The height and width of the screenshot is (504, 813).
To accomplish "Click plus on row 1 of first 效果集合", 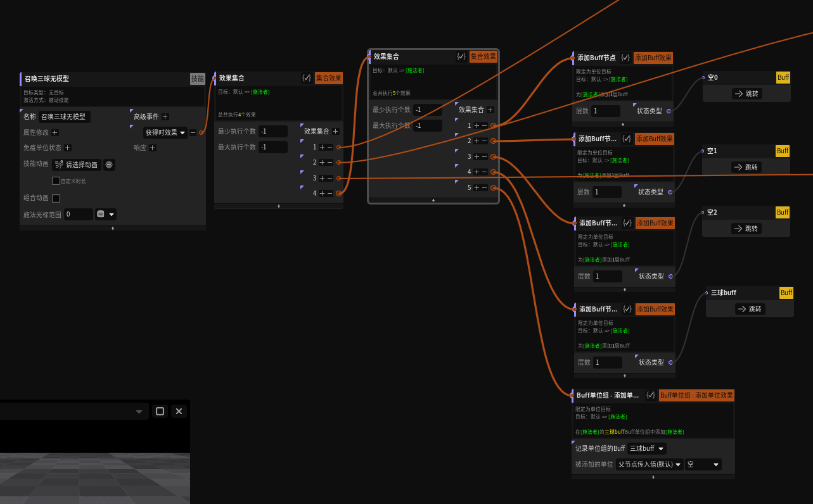I will 322,147.
